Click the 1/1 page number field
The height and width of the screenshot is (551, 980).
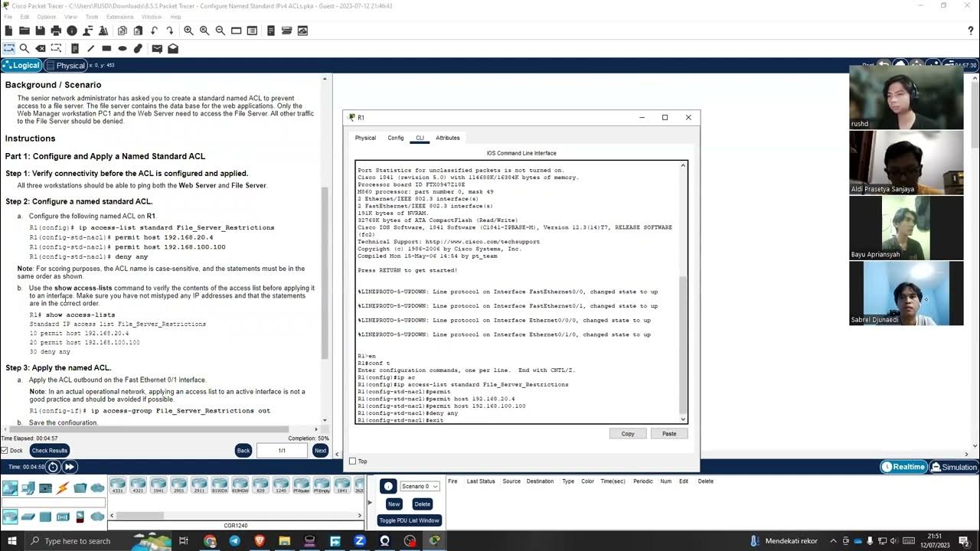point(282,450)
